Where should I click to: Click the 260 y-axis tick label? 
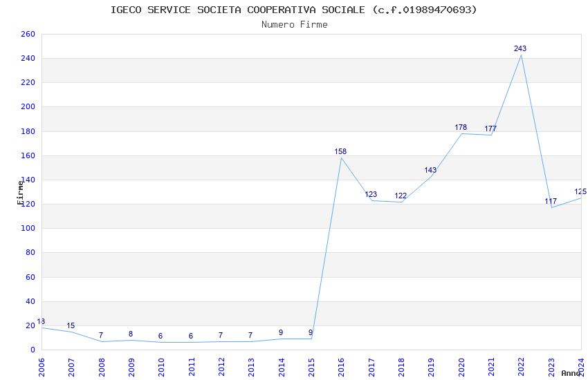coord(28,34)
